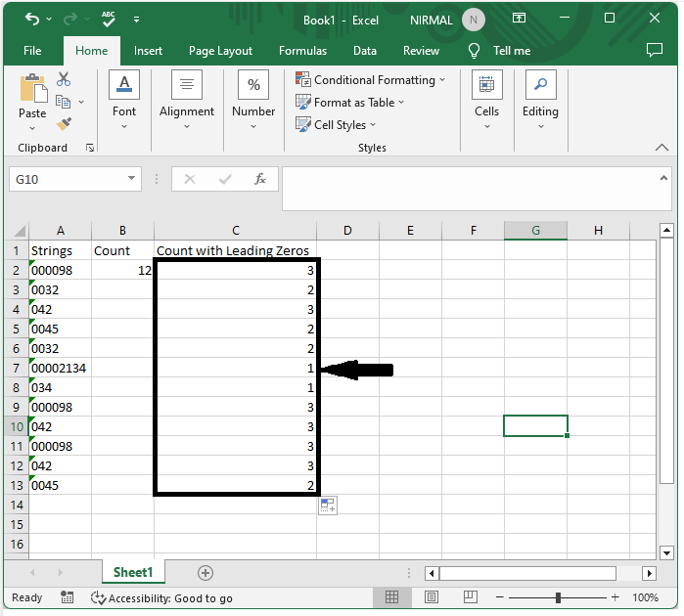Screen dimensions: 684x616
Task: Click vertical scrollbar down arrow
Action: [666, 553]
